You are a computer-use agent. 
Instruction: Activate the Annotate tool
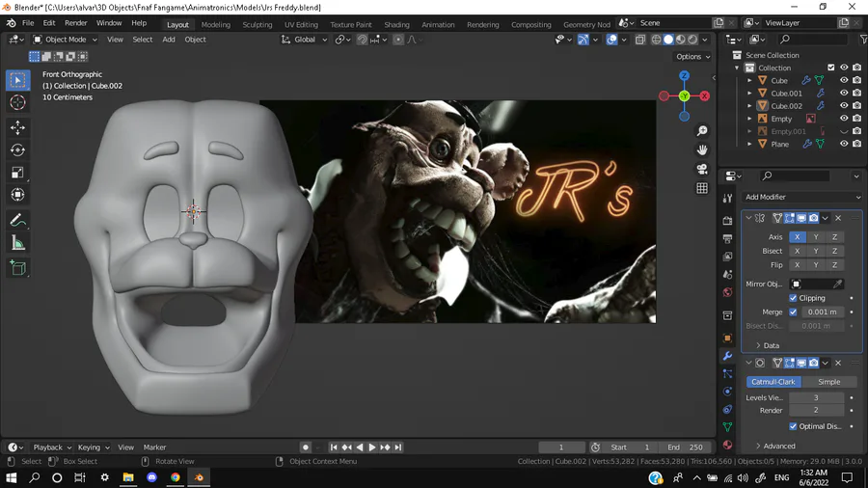pyautogui.click(x=17, y=221)
